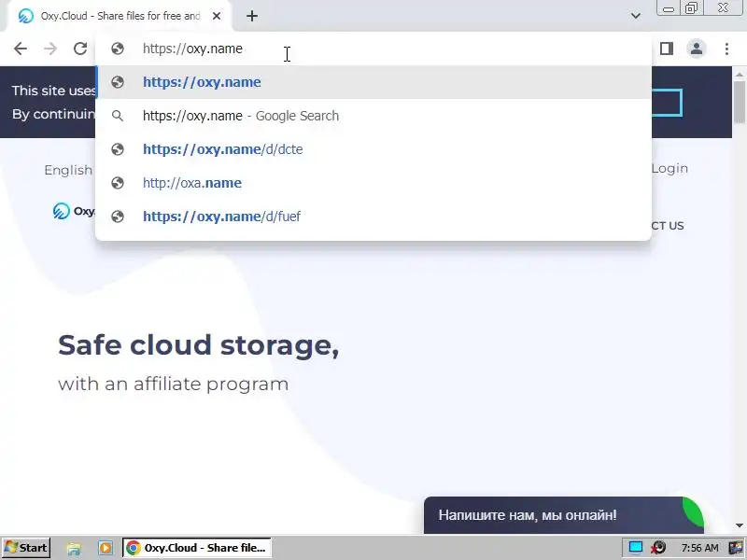
Task: Click the Oxy logo on the page
Action: point(74,211)
